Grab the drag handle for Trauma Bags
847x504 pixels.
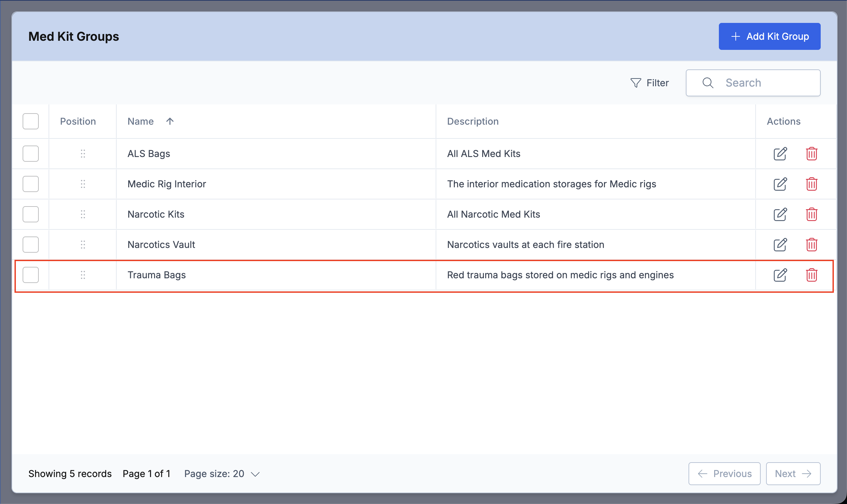[83, 275]
